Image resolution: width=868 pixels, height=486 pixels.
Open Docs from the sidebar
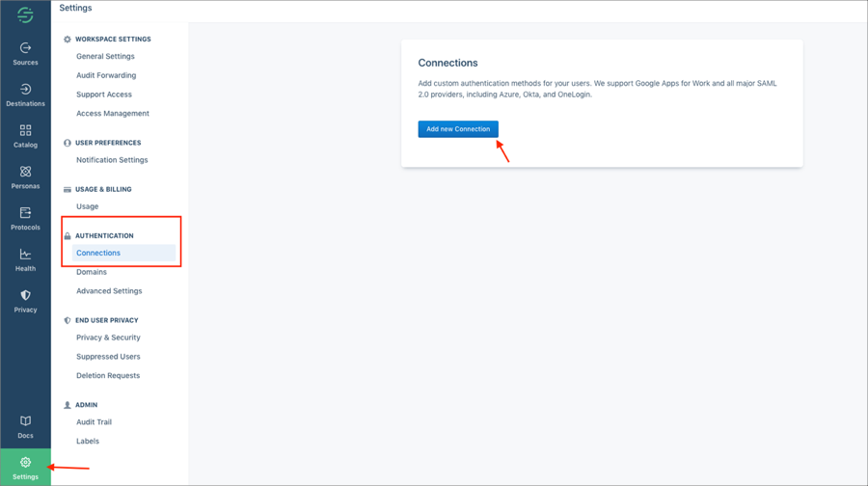25,427
